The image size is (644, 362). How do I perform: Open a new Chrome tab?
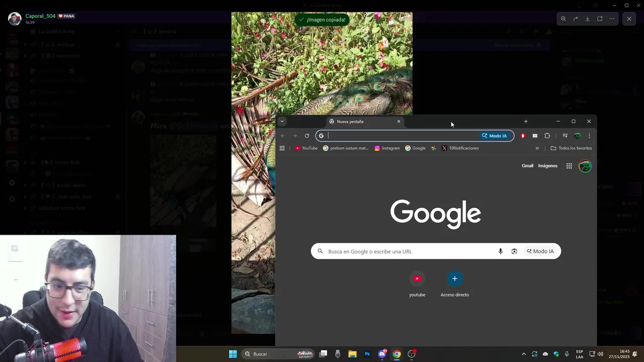tap(526, 121)
